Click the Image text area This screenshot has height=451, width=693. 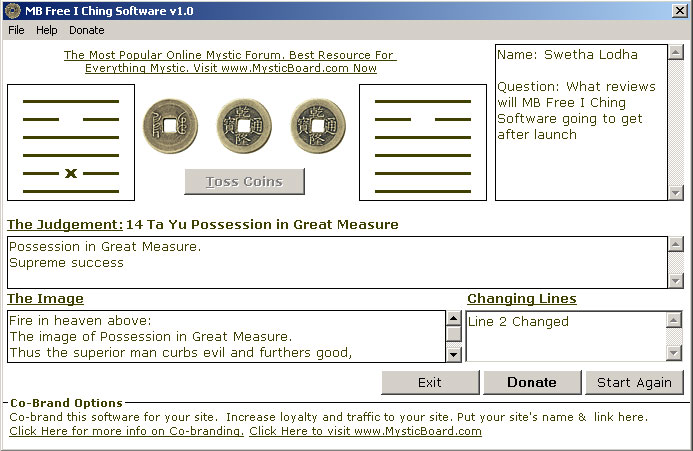coord(226,336)
